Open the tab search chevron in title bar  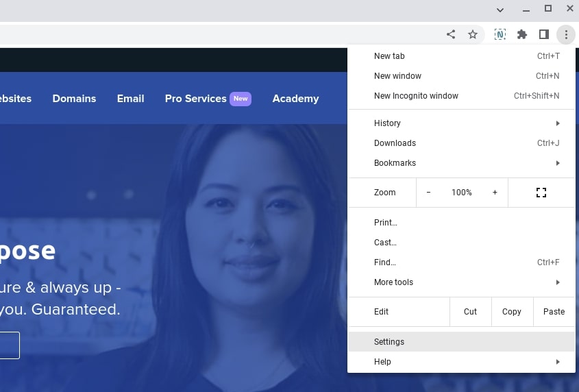[x=500, y=10]
